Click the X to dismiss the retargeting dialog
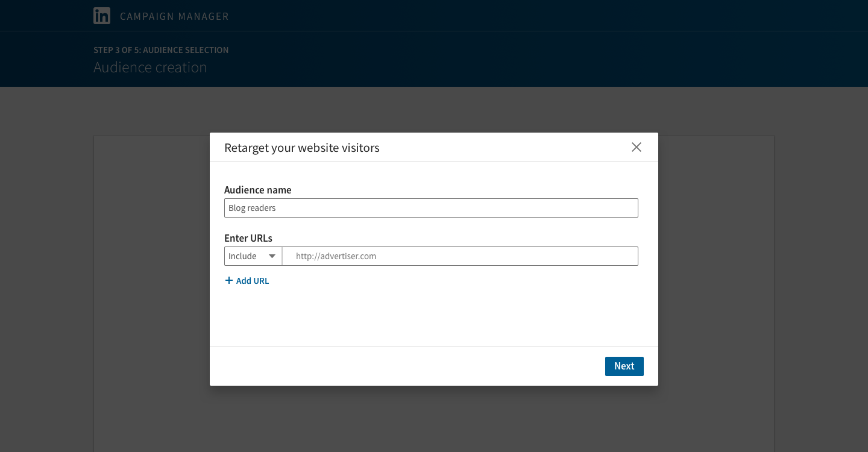Screen dimensions: 868x452 [637, 147]
